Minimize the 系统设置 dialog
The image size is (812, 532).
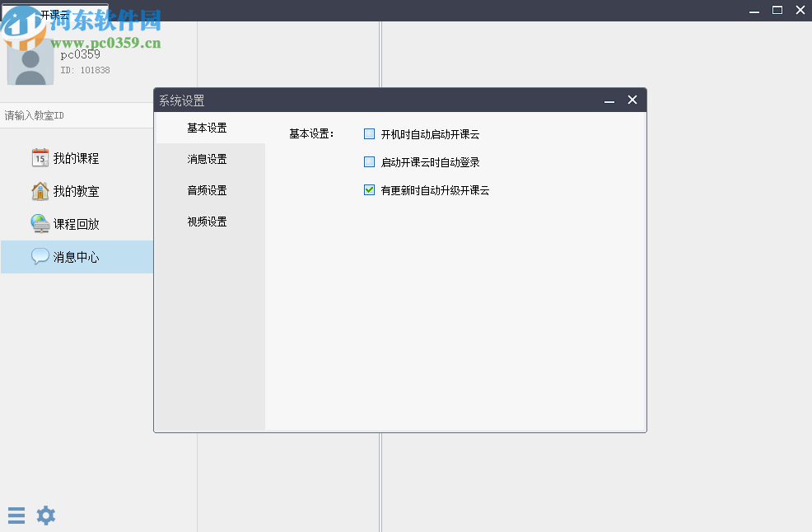(609, 100)
